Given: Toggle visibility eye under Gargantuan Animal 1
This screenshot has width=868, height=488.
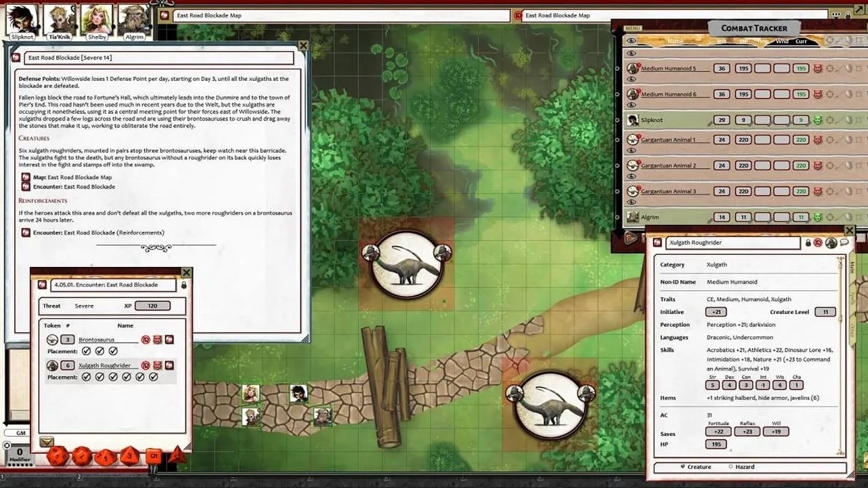Looking at the screenshot, I should coord(631,151).
